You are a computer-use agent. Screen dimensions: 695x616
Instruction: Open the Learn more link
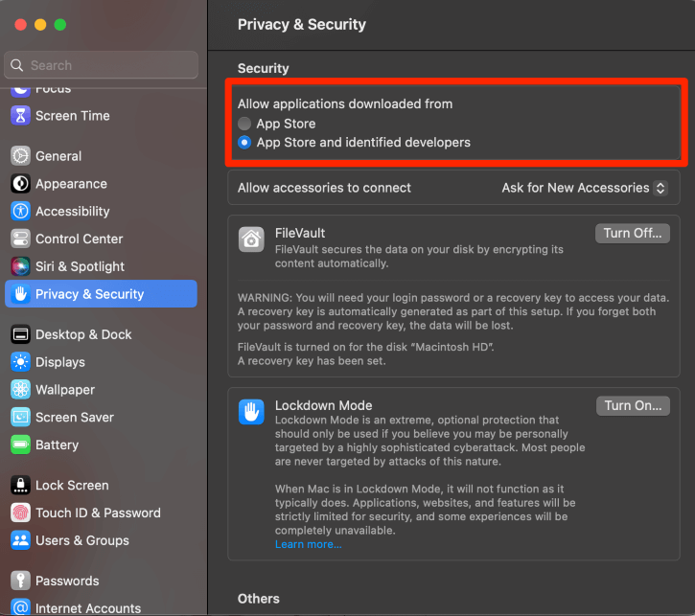308,544
